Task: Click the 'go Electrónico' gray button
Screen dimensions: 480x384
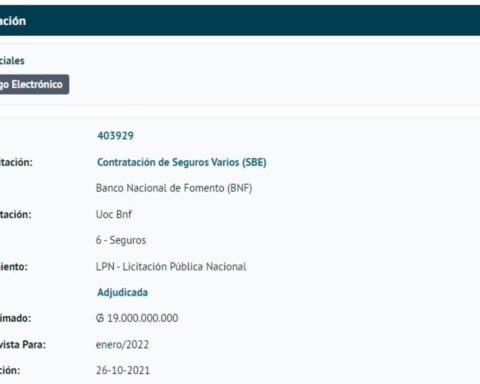Action: click(x=34, y=84)
